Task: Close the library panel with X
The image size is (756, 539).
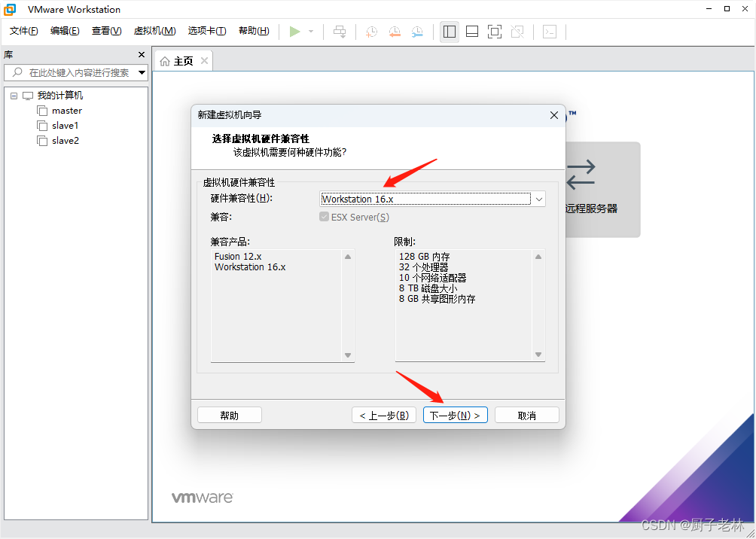Action: coord(142,55)
